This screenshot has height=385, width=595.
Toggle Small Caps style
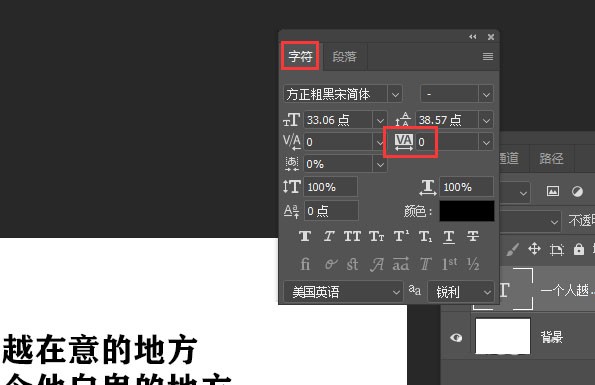pyautogui.click(x=376, y=236)
